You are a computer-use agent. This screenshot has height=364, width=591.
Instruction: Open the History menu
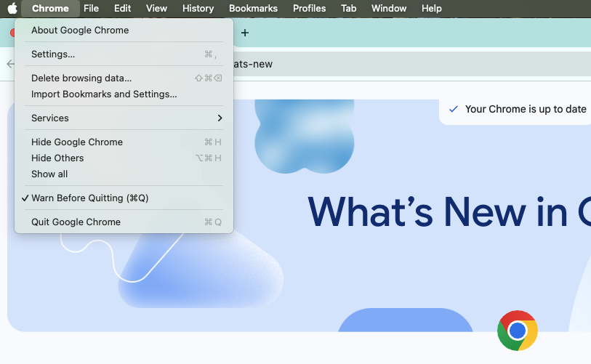(198, 8)
